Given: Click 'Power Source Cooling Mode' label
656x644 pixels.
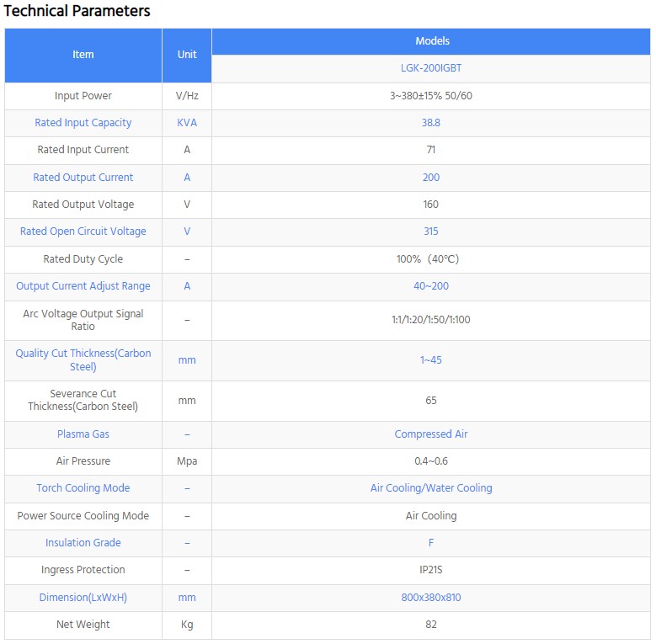Looking at the screenshot, I should coord(83,515).
